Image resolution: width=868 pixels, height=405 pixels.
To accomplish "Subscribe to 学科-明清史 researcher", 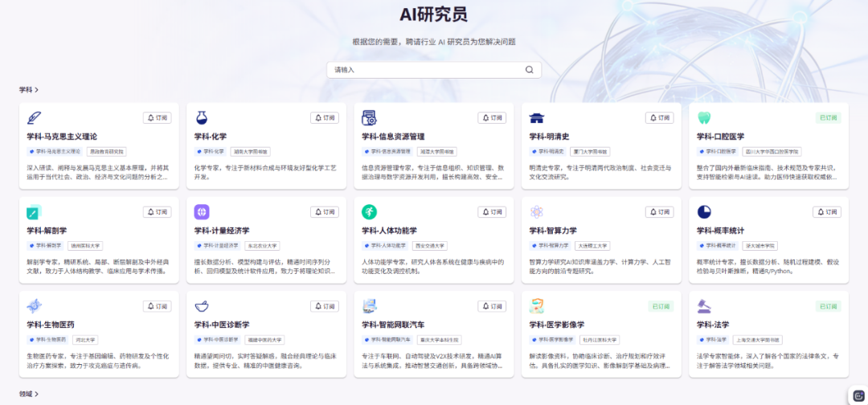I will click(659, 118).
